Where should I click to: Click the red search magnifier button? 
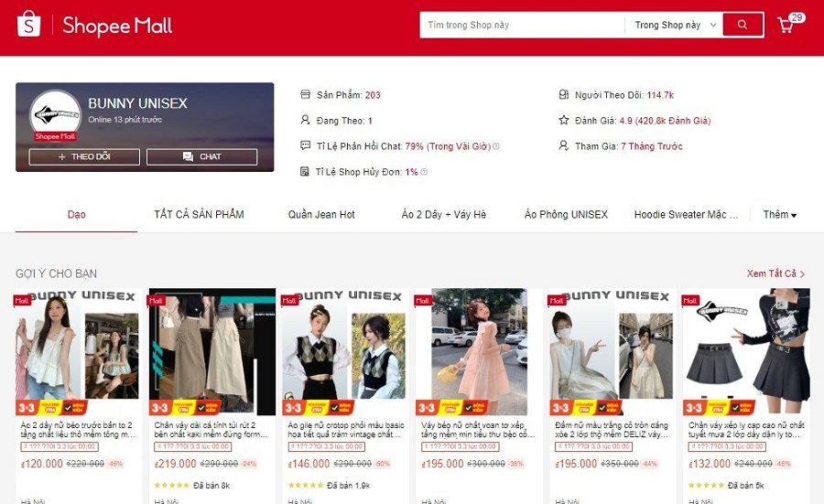click(743, 25)
